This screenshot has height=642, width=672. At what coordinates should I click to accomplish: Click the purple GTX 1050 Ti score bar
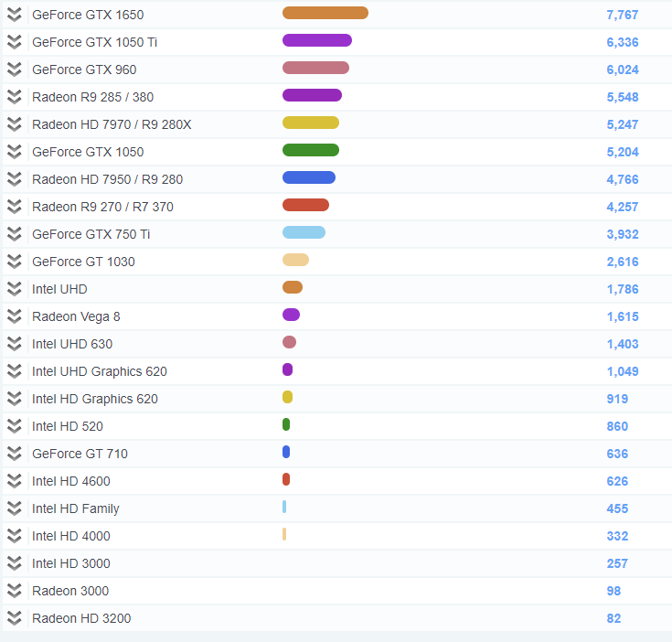(x=317, y=40)
